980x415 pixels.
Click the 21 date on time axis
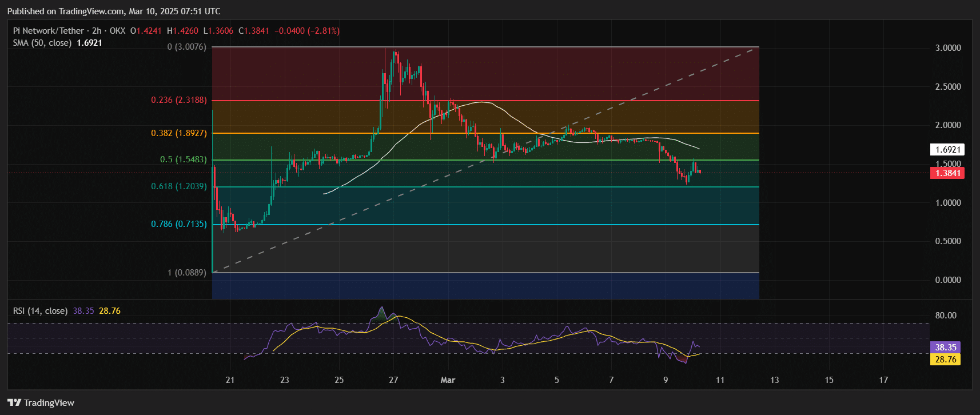pyautogui.click(x=230, y=380)
